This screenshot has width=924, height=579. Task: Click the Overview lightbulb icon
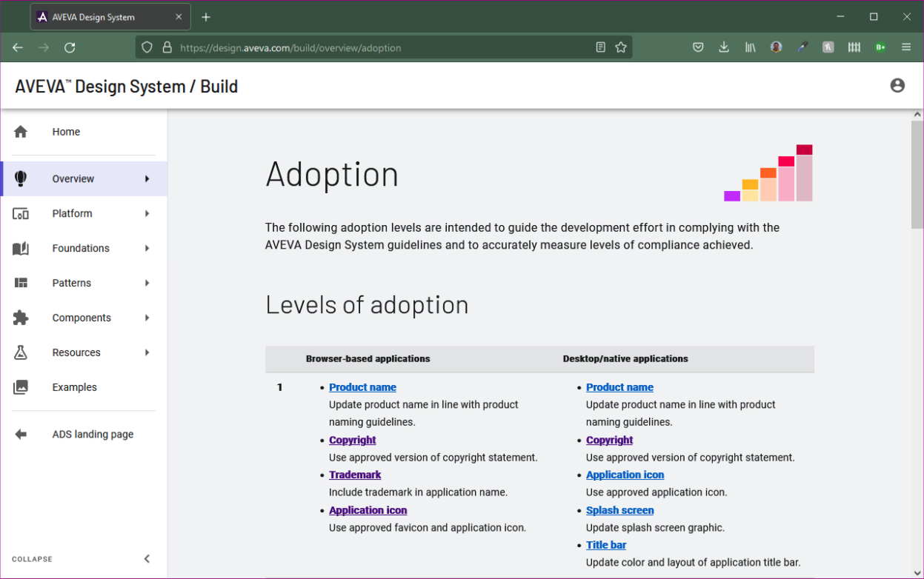coord(21,178)
